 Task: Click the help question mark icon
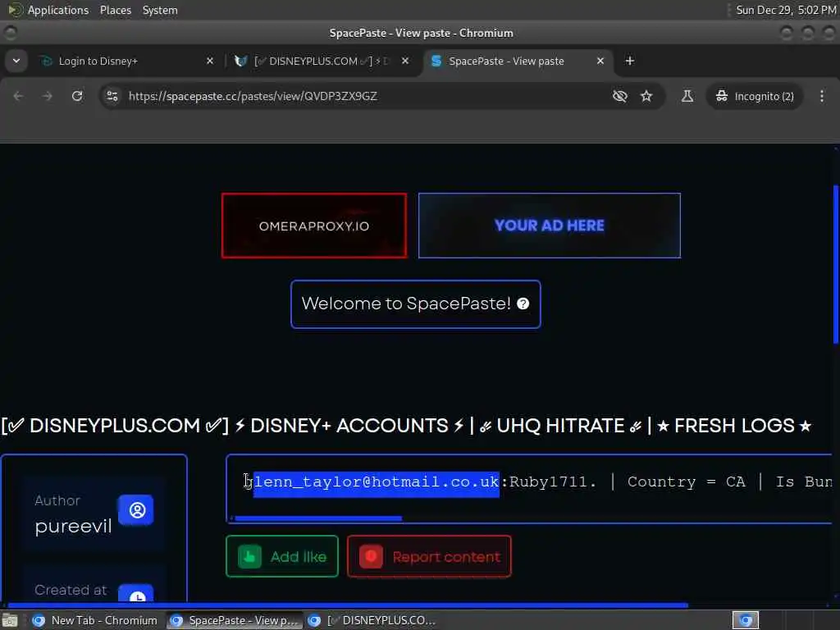[x=523, y=304]
